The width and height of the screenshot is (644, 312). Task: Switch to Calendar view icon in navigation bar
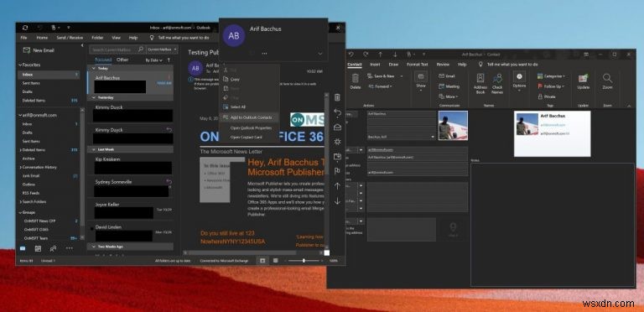38,248
